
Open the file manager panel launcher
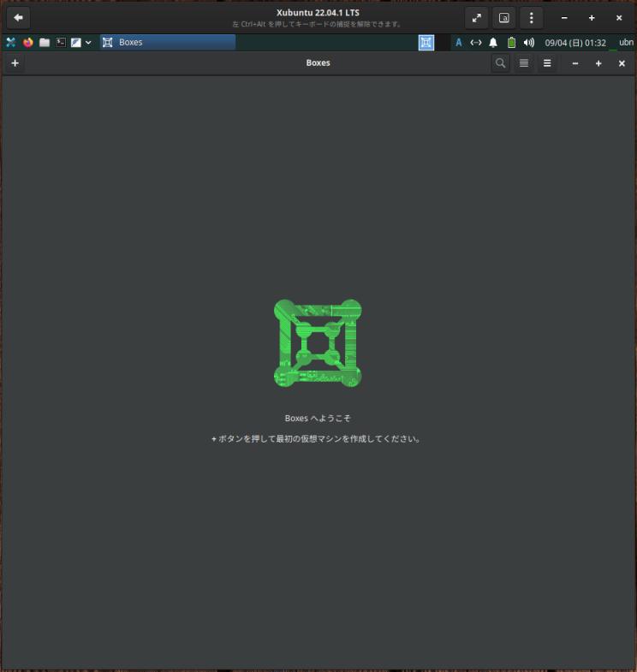pos(45,43)
